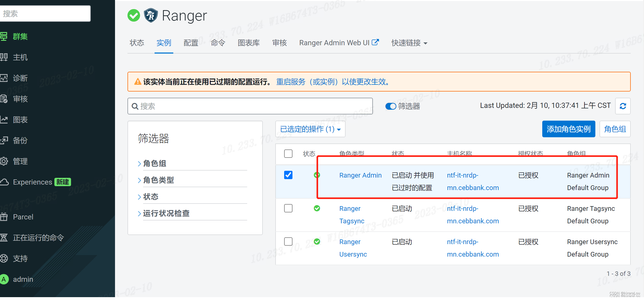
Task: Click the 重启服务（或实例）以使更改生效 link
Action: 333,82
